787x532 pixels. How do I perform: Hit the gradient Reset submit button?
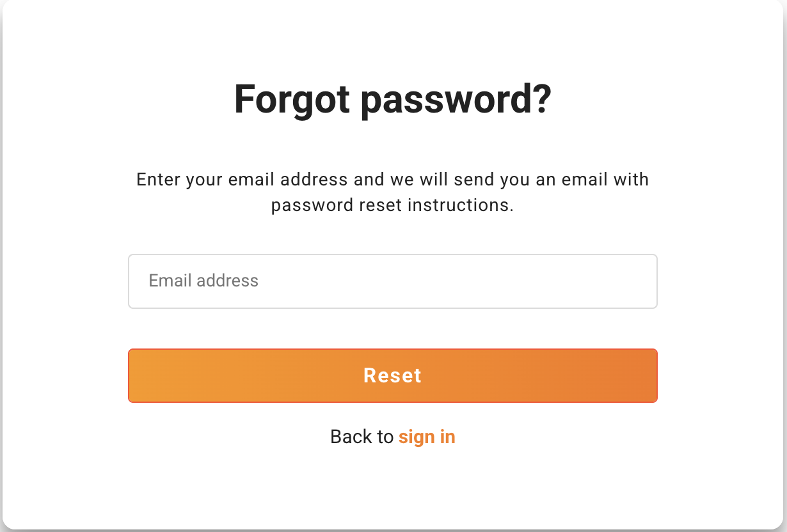(x=392, y=375)
